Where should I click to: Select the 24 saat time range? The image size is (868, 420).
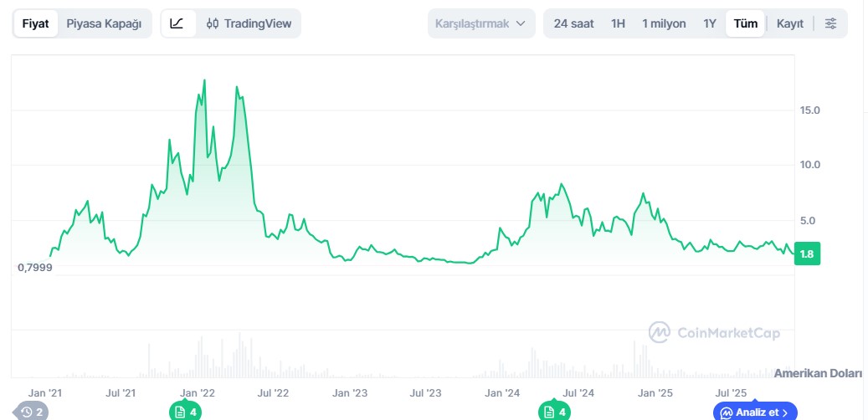click(x=573, y=23)
